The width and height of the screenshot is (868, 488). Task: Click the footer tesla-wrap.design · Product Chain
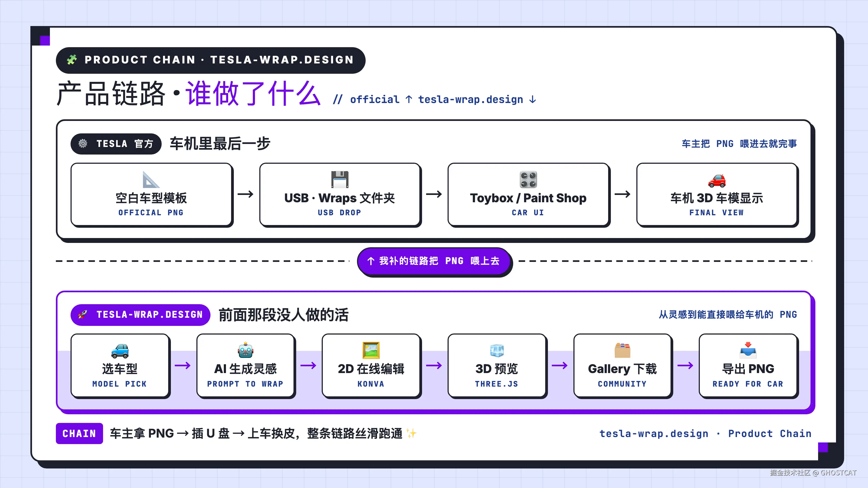pyautogui.click(x=705, y=434)
